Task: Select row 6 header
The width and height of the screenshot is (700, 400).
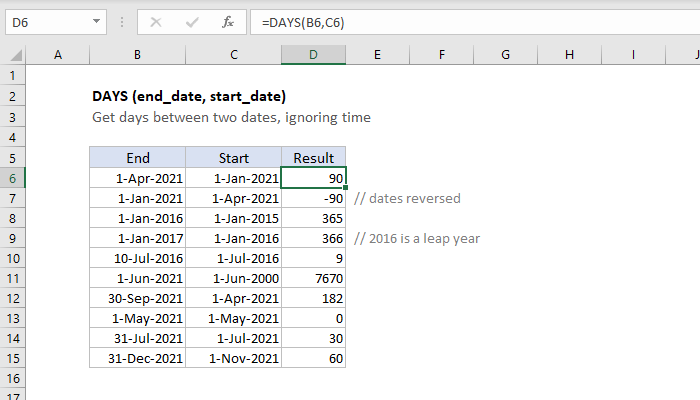Action: tap(12, 178)
